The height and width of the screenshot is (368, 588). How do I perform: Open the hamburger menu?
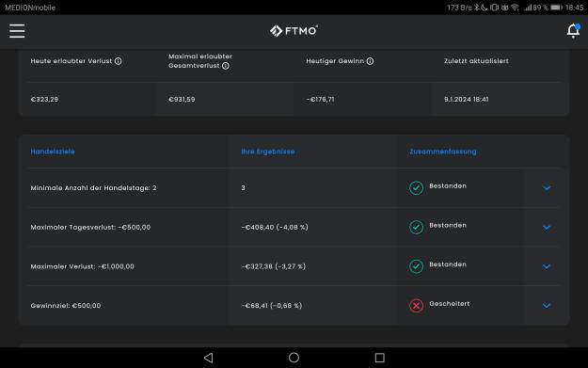click(17, 31)
